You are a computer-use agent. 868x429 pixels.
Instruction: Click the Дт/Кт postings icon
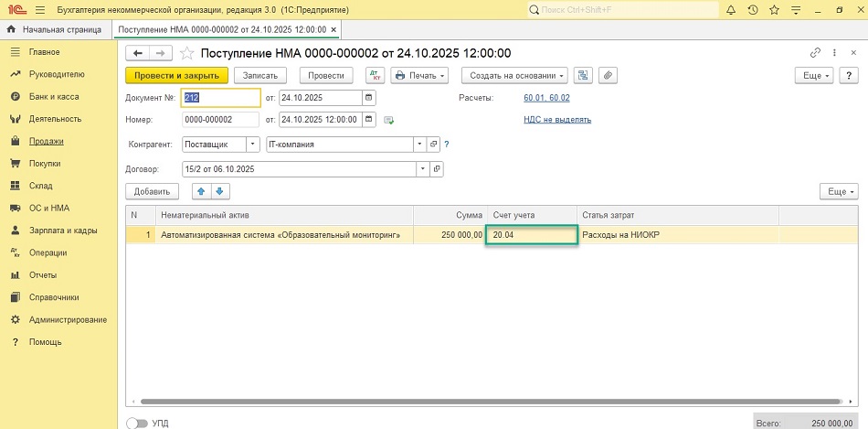pyautogui.click(x=375, y=75)
